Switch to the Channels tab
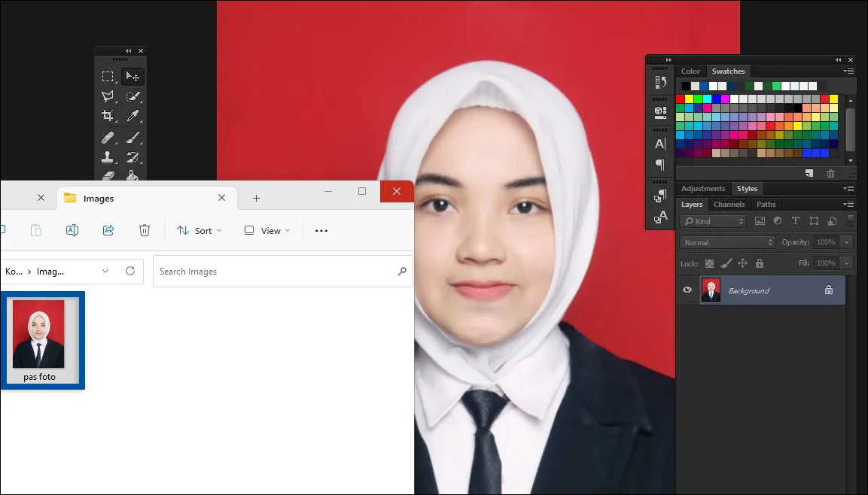Viewport: 868px width, 495px height. (729, 204)
